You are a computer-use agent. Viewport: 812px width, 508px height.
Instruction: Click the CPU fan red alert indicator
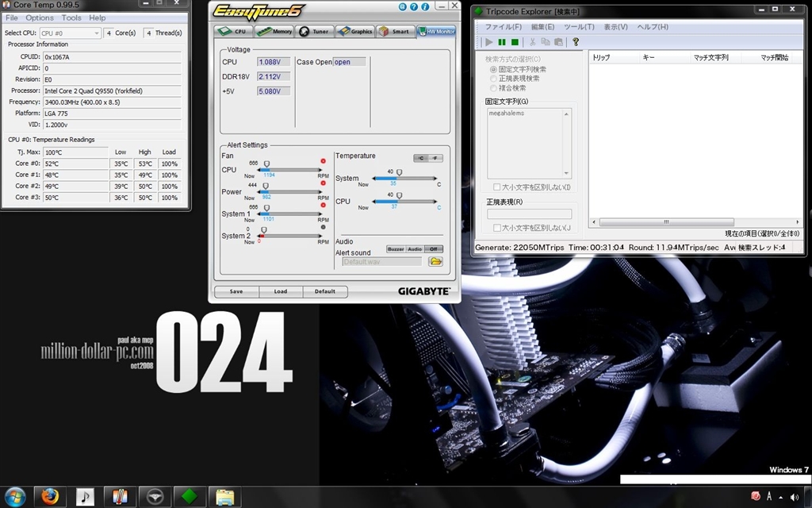(x=324, y=161)
